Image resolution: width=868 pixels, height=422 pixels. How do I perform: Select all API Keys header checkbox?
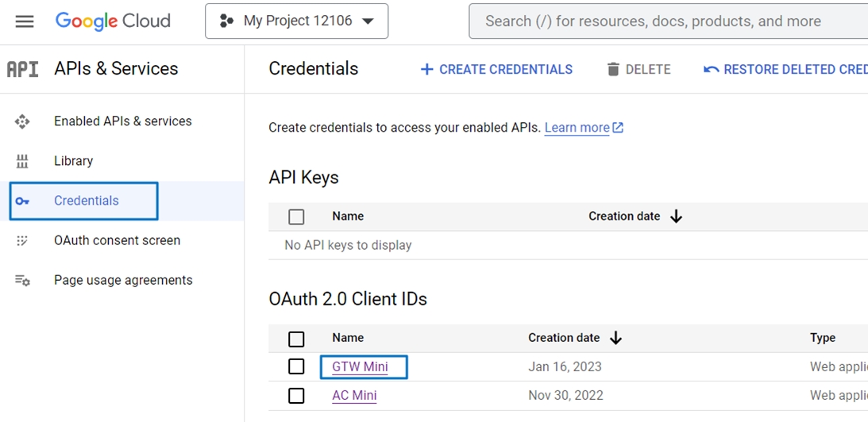click(296, 217)
